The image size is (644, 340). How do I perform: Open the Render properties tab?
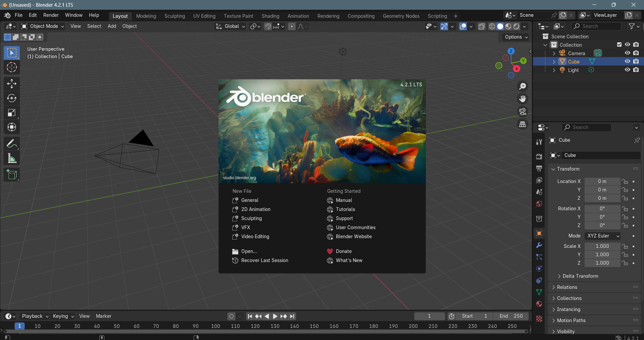(x=539, y=157)
